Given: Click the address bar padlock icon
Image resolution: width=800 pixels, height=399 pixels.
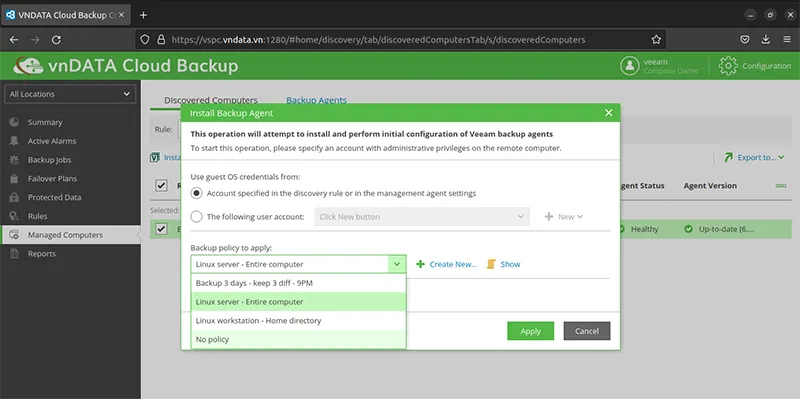Looking at the screenshot, I should coord(161,39).
